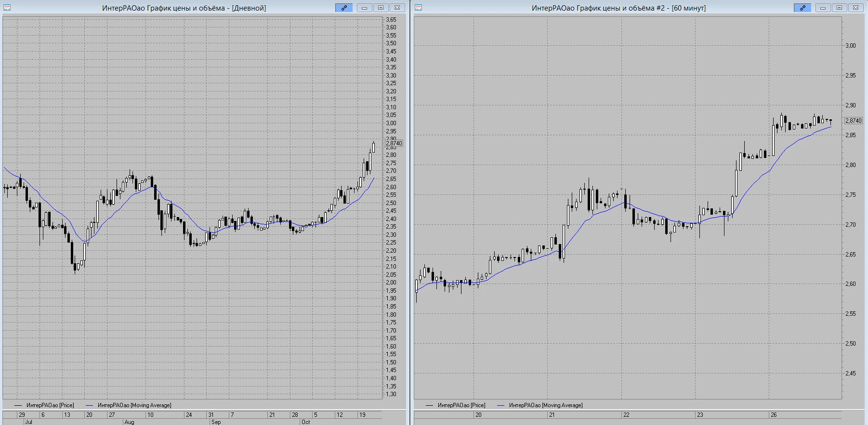Maximize the 60 минут chart window
868x425 pixels.
coord(839,8)
